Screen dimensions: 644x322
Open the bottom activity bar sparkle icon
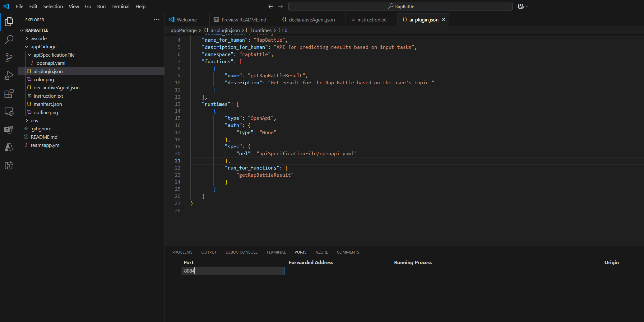[x=9, y=165]
